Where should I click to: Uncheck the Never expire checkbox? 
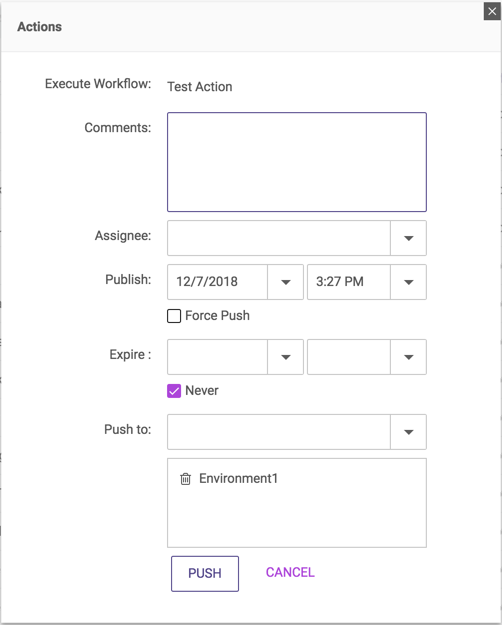(x=174, y=391)
